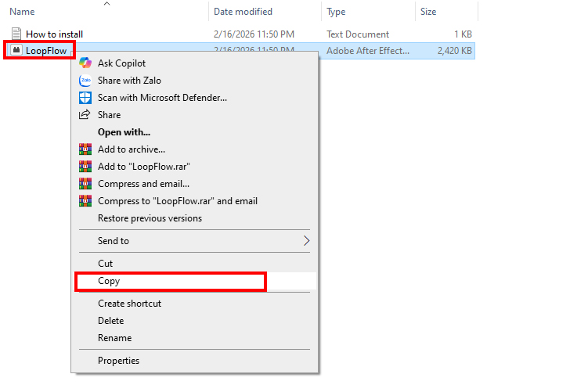570x392 pixels.
Task: Click Create shortcut menu entry
Action: point(129,304)
